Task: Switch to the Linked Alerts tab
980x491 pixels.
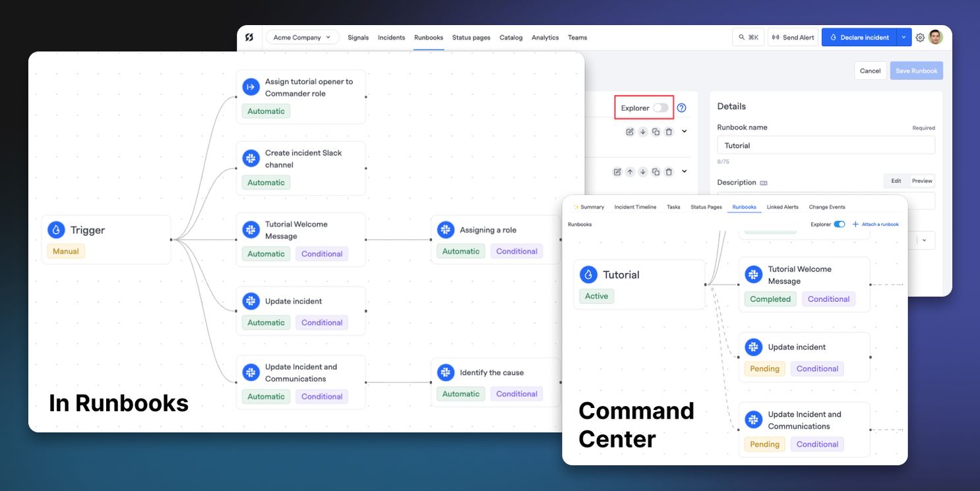Action: coord(782,207)
